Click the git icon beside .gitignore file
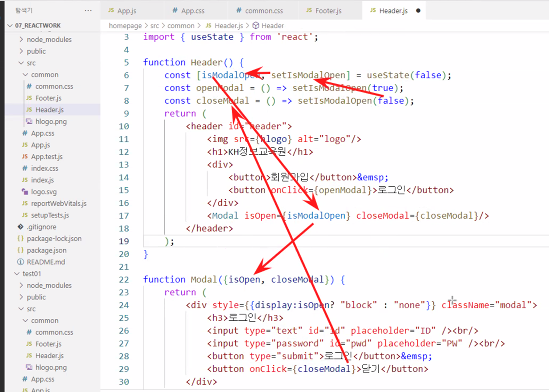Screen dimensions: 549x392 point(20,227)
